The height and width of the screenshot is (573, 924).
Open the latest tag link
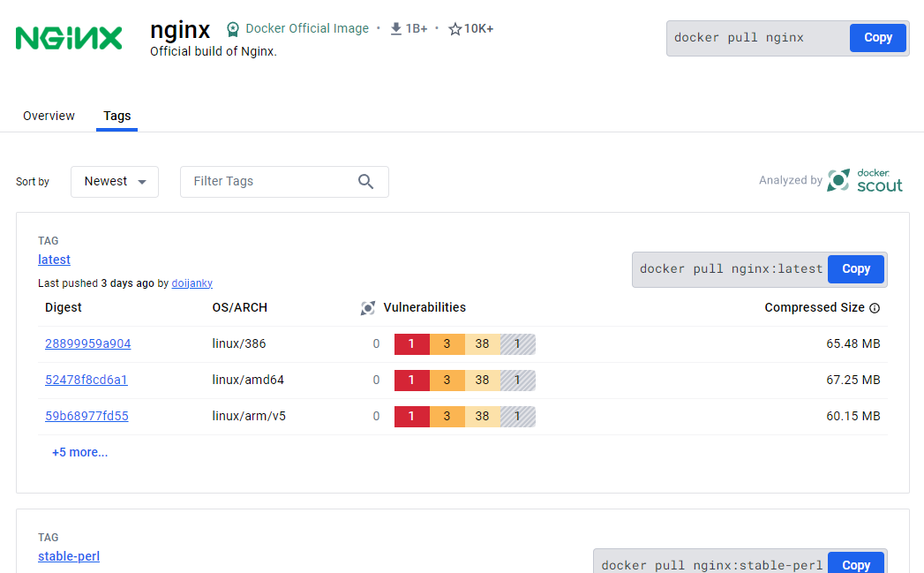click(x=54, y=260)
